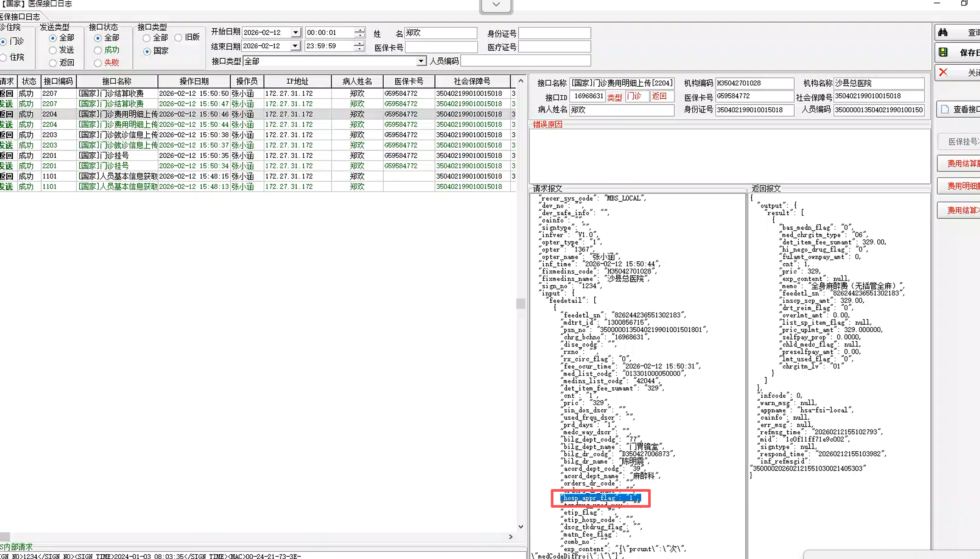Select the 失败 interface status radio

tap(98, 63)
